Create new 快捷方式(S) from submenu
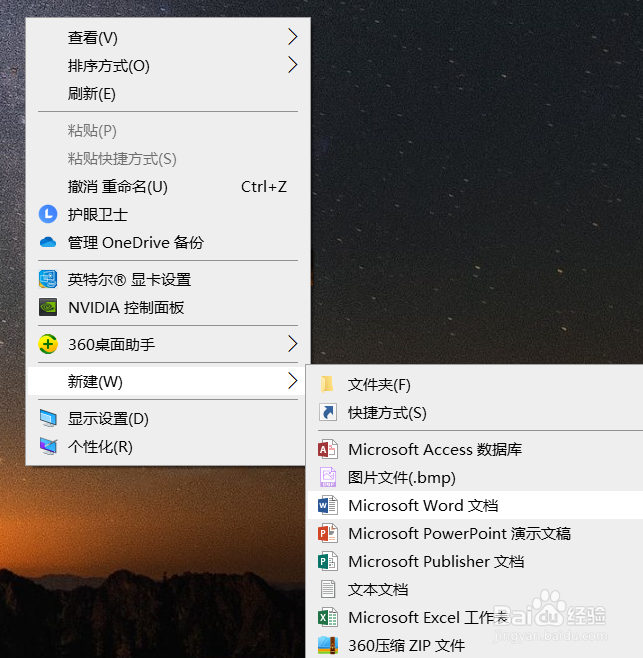Screen dimensions: 643x658 [x=476, y=413]
